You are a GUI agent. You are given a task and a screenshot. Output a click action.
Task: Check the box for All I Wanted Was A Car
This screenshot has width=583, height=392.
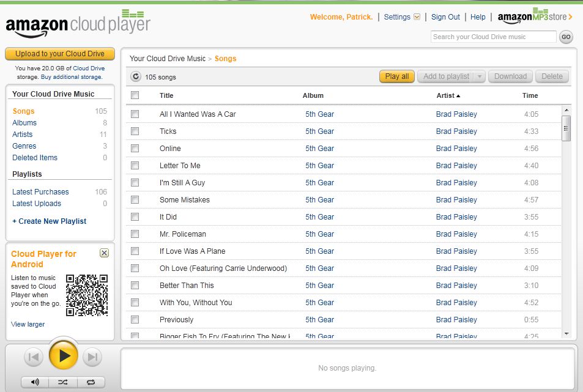click(x=135, y=114)
